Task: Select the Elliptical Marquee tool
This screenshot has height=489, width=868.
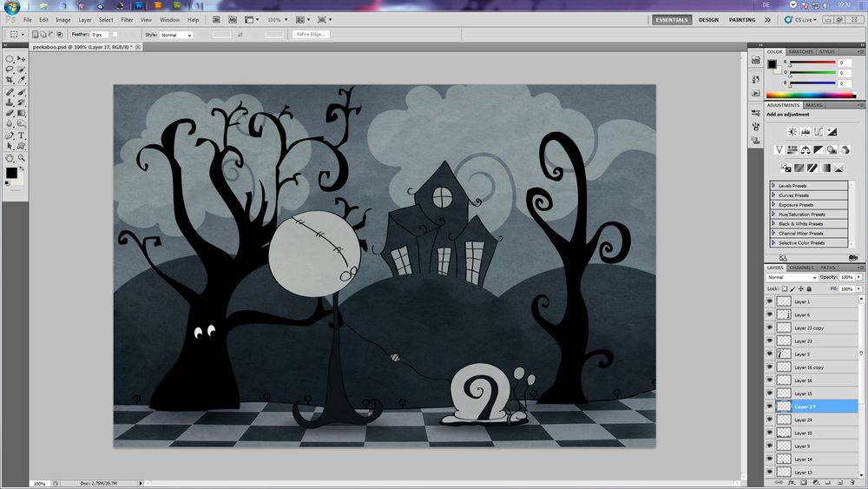Action: click(x=10, y=59)
